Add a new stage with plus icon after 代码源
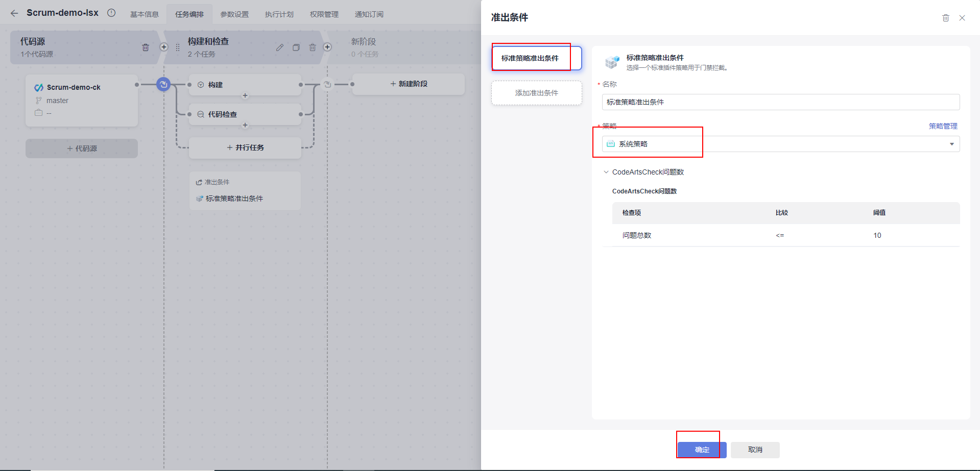 click(x=164, y=46)
